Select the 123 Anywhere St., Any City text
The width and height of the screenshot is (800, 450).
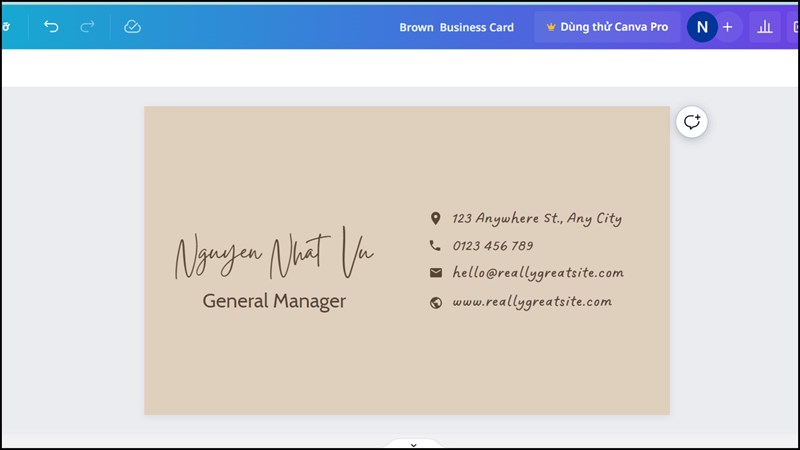537,219
